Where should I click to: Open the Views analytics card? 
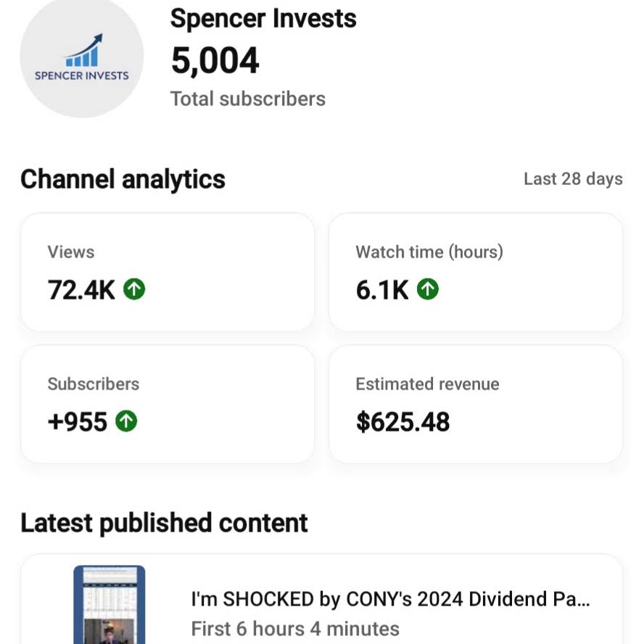coord(168,272)
